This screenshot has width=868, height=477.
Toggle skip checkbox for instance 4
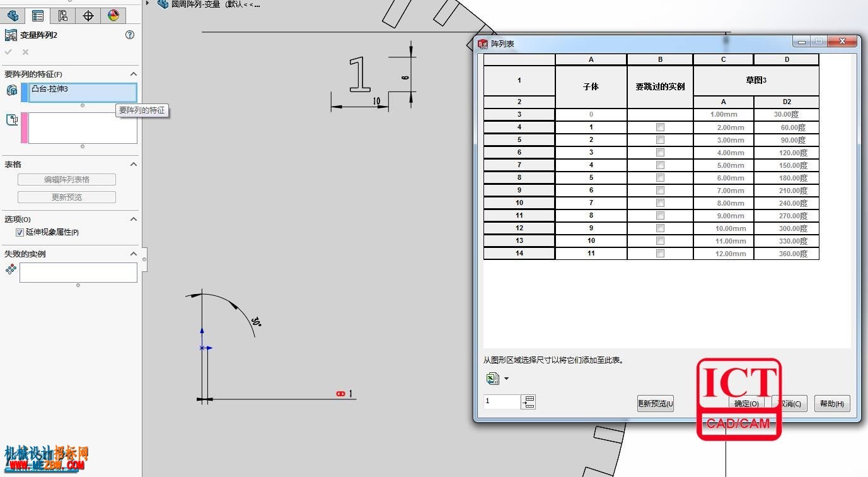660,165
